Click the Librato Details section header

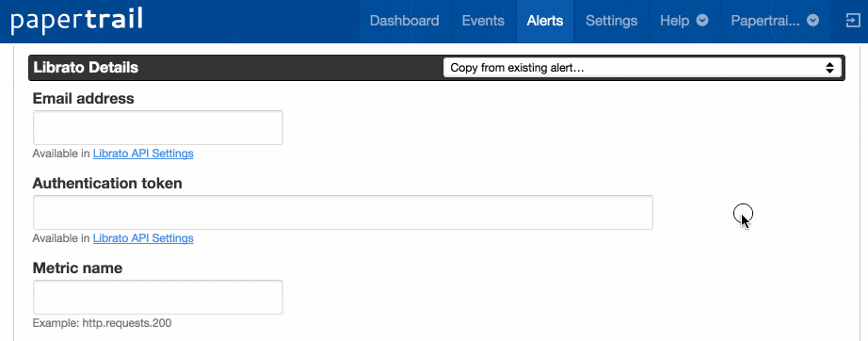coord(86,68)
